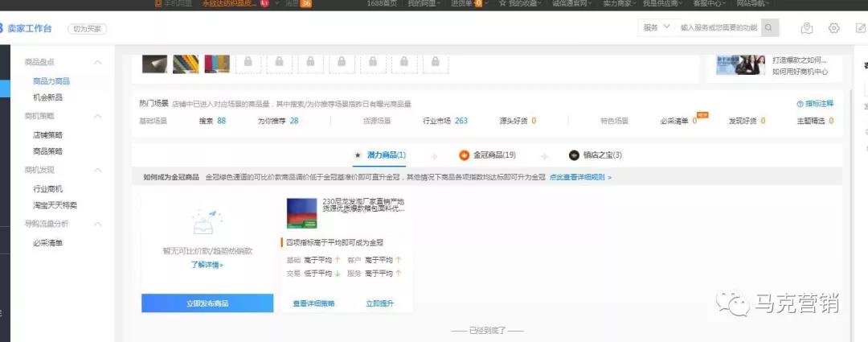This screenshot has width=868, height=342.
Task: Open the blue-red fabric product thumbnail
Action: pos(302,212)
